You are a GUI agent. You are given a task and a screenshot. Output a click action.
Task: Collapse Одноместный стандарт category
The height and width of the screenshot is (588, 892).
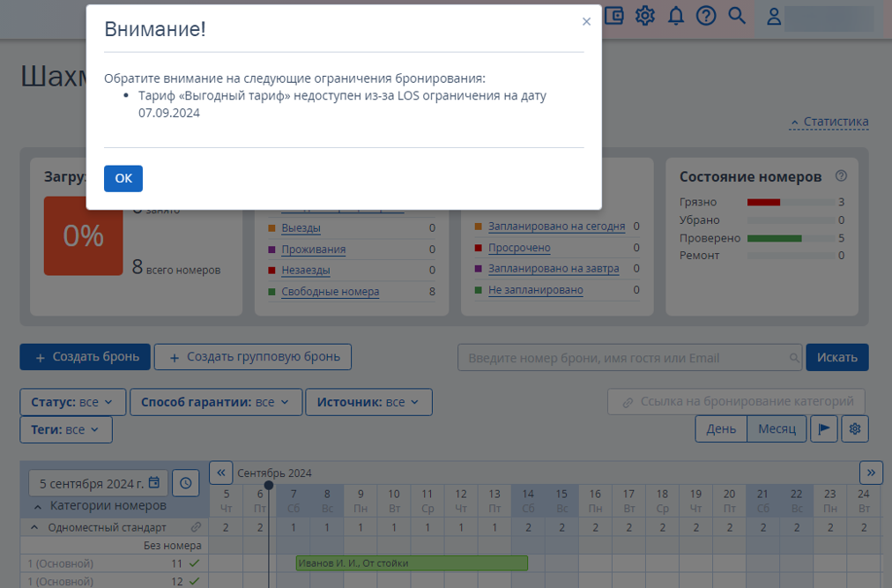click(34, 527)
